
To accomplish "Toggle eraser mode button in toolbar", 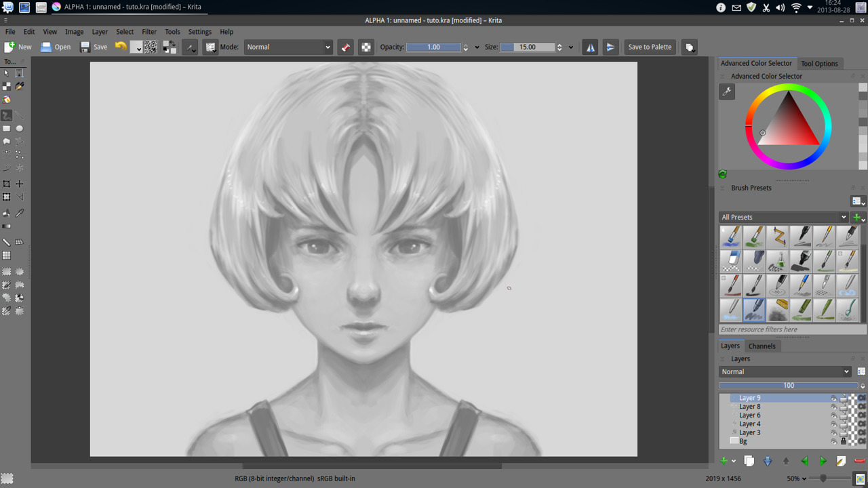I will tap(346, 47).
